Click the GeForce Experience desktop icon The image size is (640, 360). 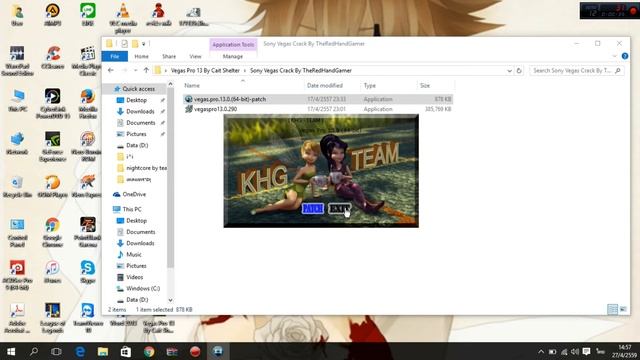click(x=52, y=147)
